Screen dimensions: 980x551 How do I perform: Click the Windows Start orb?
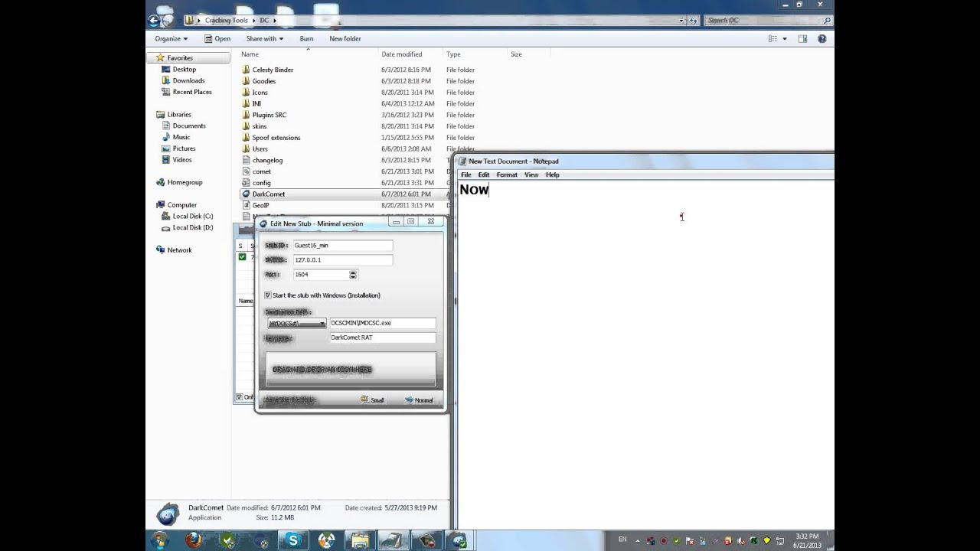pyautogui.click(x=161, y=540)
